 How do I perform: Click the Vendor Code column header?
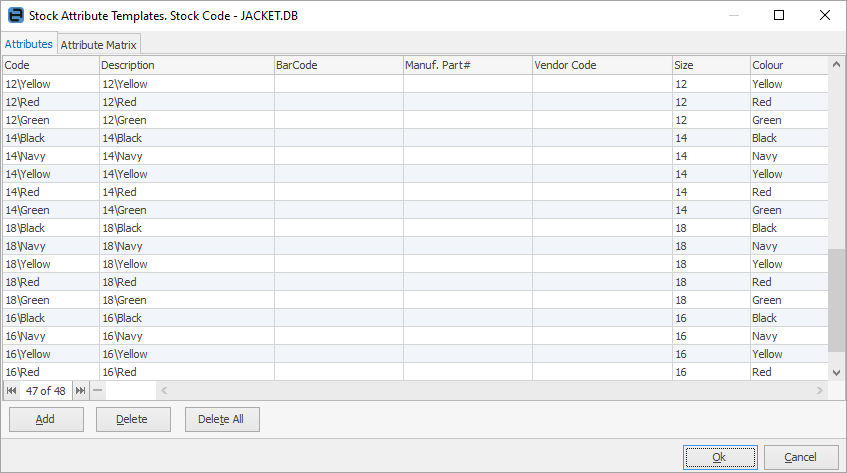coord(602,65)
